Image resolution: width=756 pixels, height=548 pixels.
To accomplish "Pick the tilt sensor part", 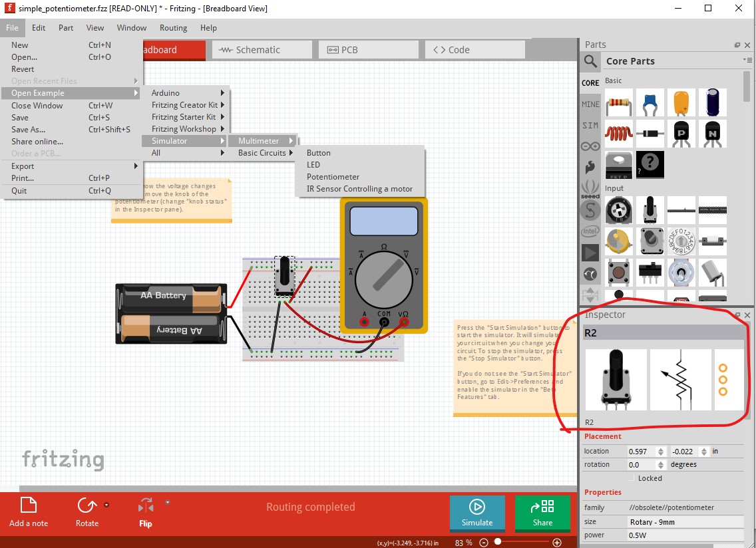I will [712, 272].
